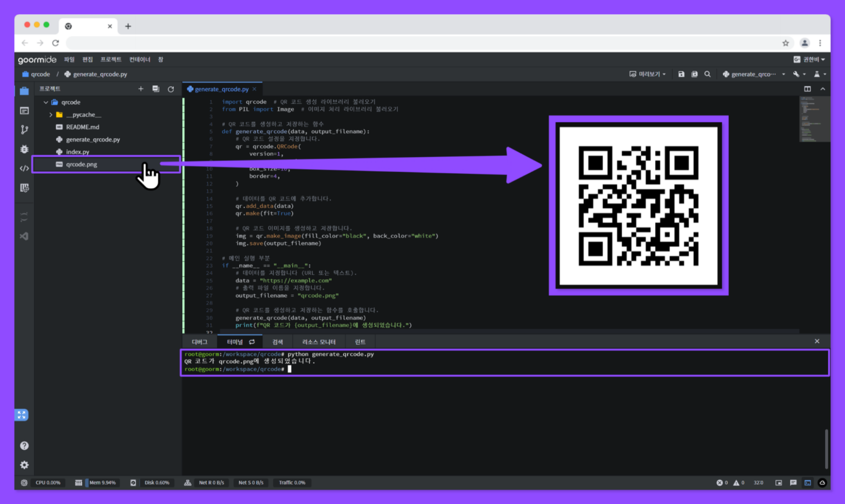Open generate_qrcode.py from the file tree

point(94,139)
